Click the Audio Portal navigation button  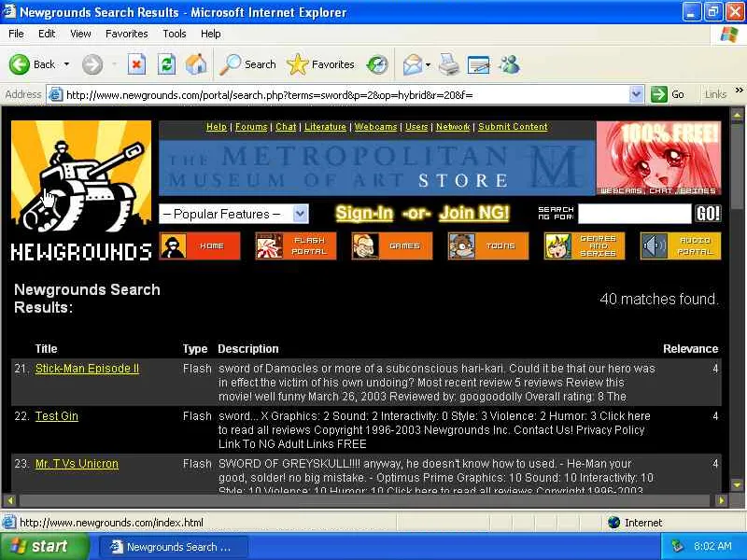point(681,246)
